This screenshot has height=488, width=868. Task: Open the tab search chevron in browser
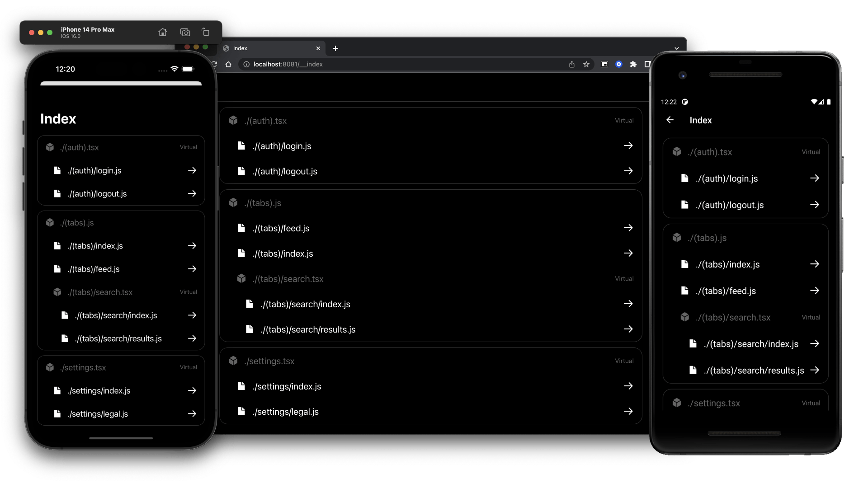[x=676, y=48]
